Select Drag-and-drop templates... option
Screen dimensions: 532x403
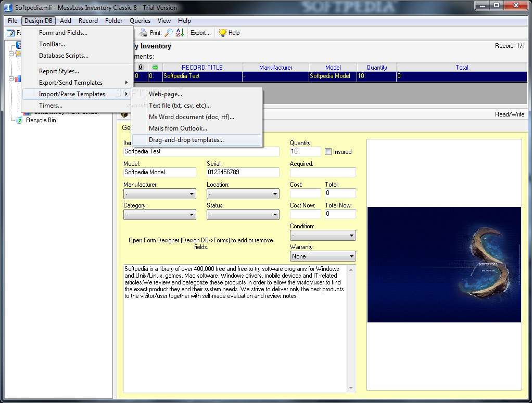coord(196,140)
